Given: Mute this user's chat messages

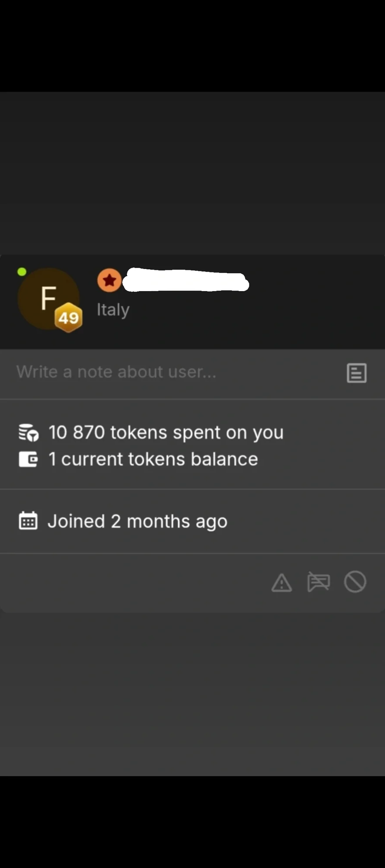Looking at the screenshot, I should [319, 582].
